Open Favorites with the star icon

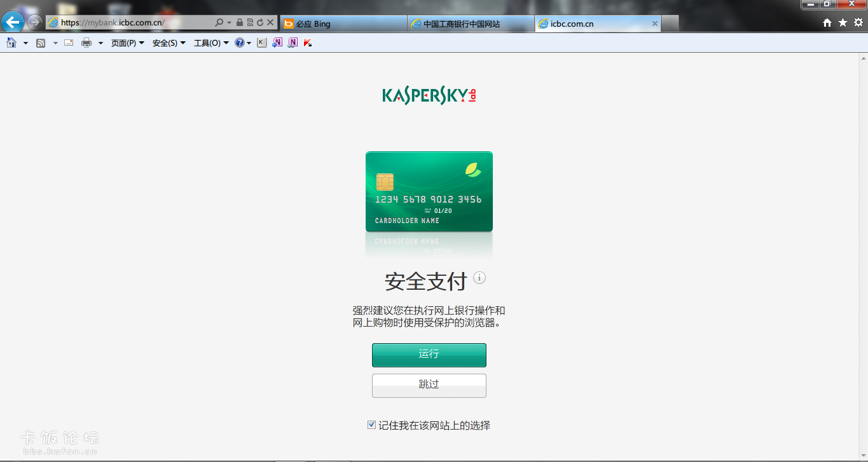(x=843, y=23)
